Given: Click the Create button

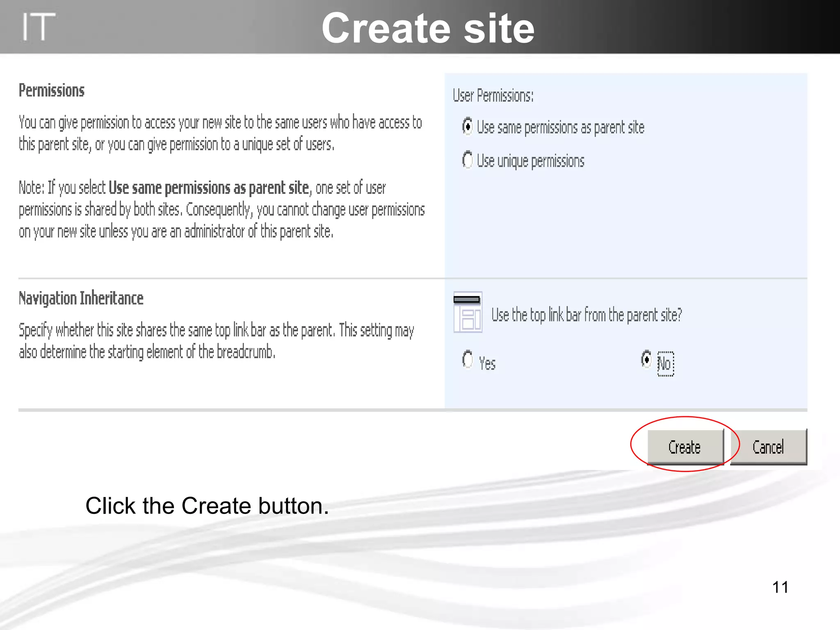Looking at the screenshot, I should pos(685,447).
